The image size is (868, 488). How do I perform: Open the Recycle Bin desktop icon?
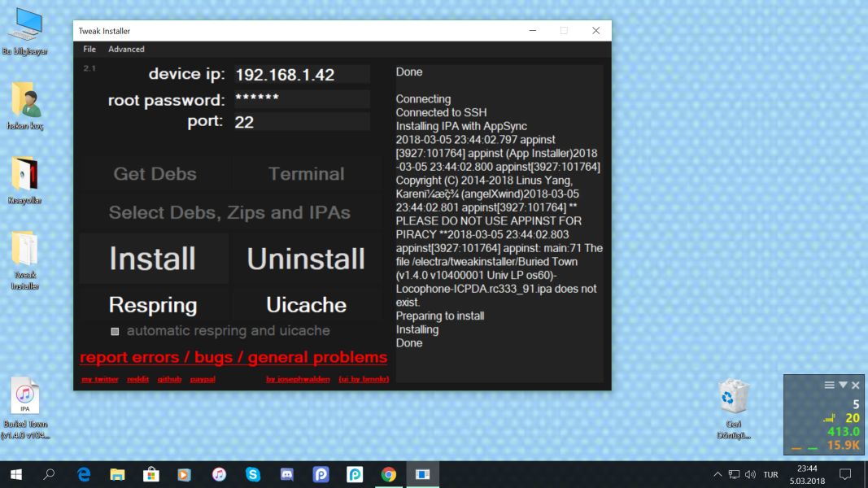(x=733, y=398)
